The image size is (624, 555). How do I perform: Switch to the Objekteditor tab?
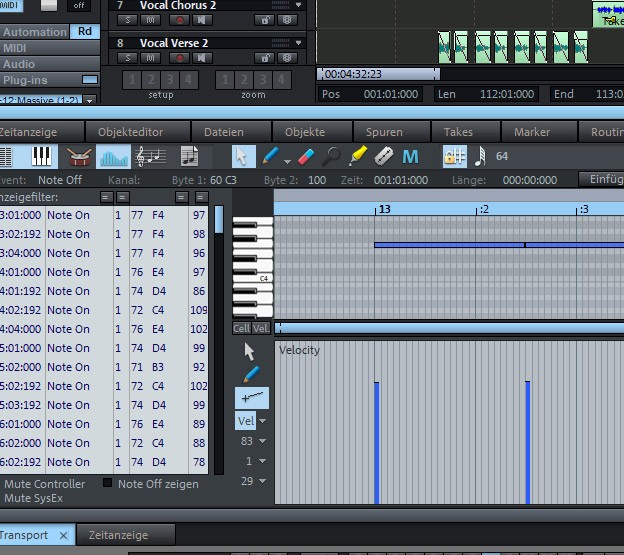130,132
